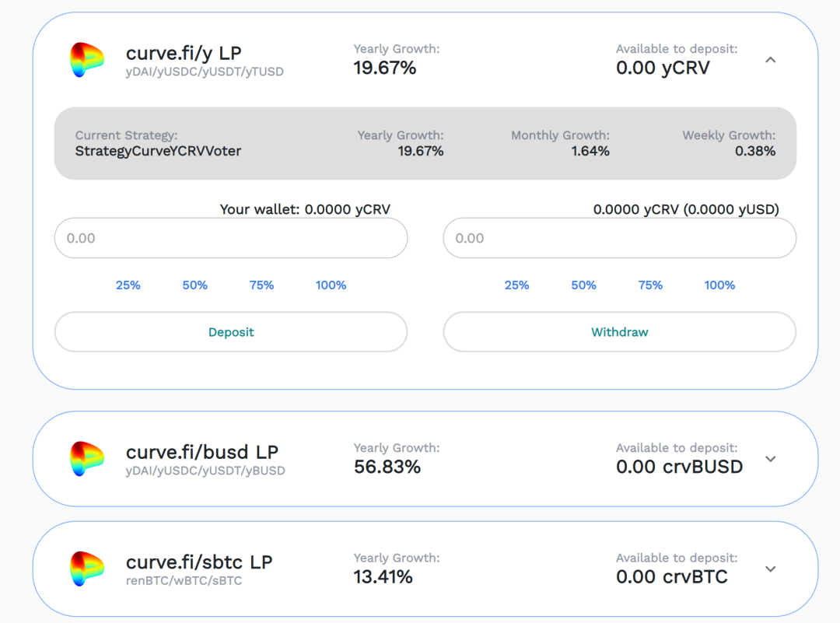
Task: Focus the deposit amount input field
Action: pyautogui.click(x=231, y=238)
